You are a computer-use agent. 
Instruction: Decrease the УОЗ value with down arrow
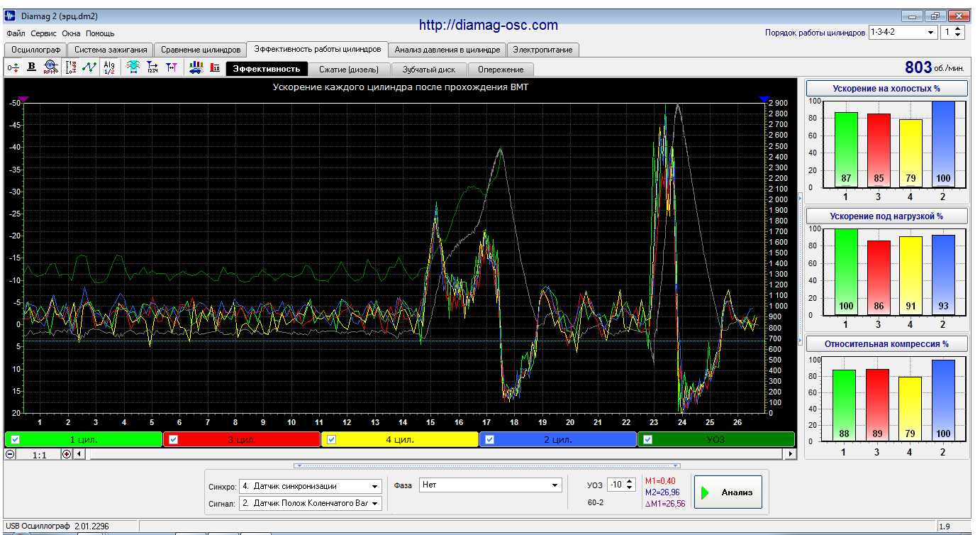click(629, 488)
